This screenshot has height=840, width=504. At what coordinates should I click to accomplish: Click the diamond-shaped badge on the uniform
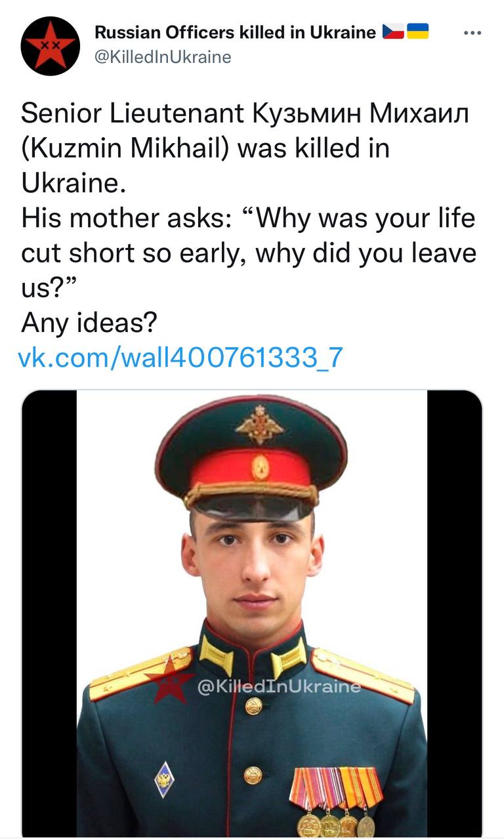(164, 779)
